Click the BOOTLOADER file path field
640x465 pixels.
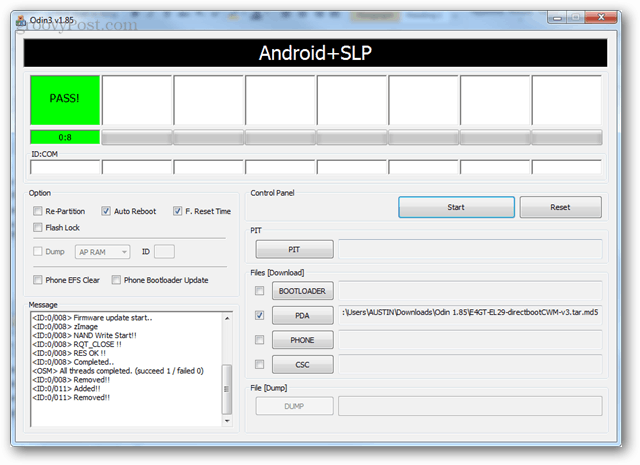pyautogui.click(x=470, y=291)
